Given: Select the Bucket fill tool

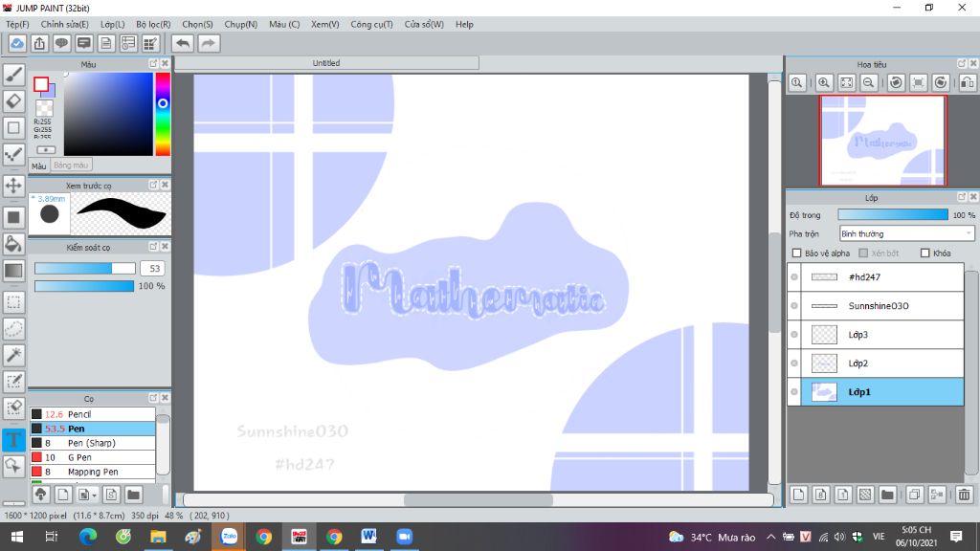Looking at the screenshot, I should [x=13, y=244].
